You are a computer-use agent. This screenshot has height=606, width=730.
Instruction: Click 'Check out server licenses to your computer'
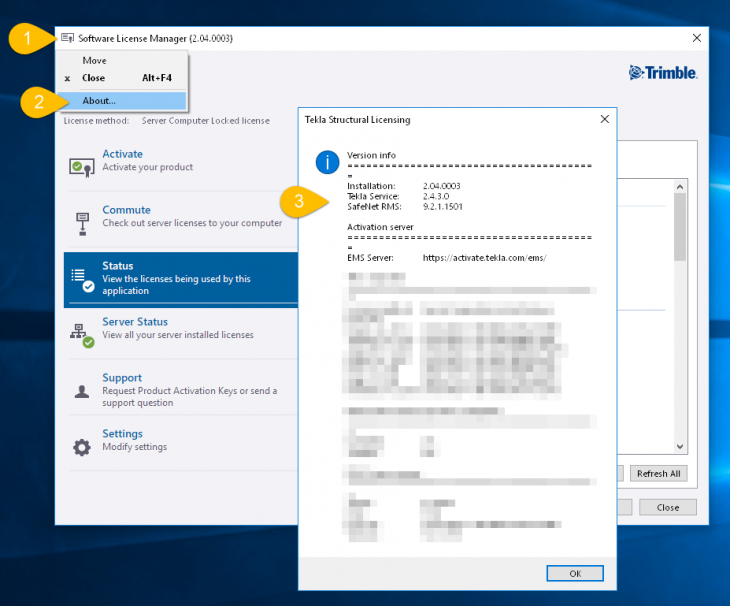coord(192,223)
